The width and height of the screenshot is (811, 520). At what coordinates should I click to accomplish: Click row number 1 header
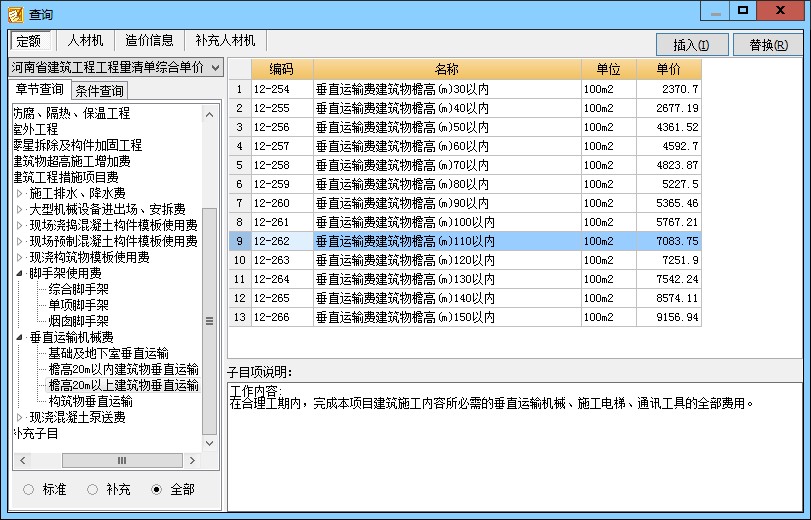[240, 89]
